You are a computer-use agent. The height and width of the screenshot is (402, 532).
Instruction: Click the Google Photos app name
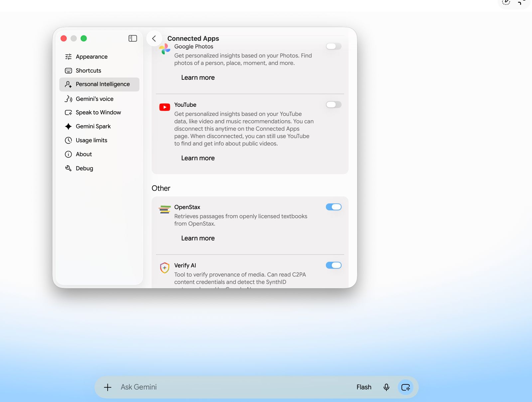[x=194, y=47]
